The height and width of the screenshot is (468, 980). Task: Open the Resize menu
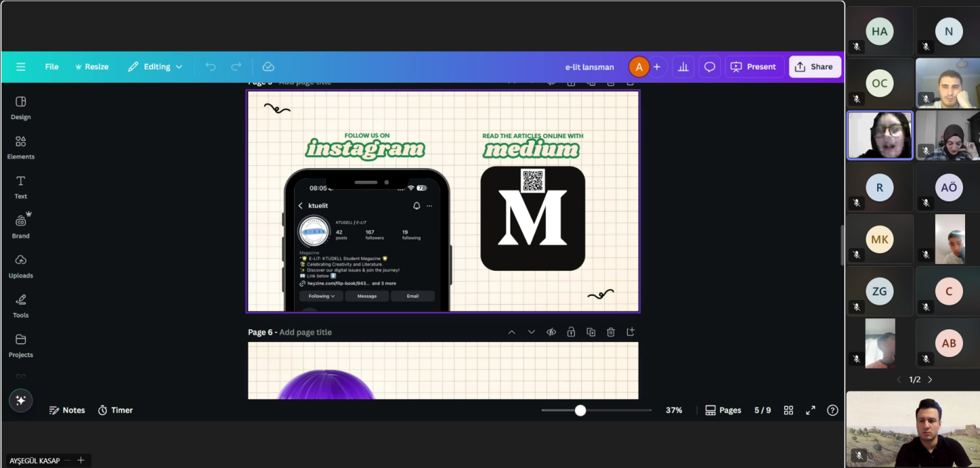[x=91, y=67]
